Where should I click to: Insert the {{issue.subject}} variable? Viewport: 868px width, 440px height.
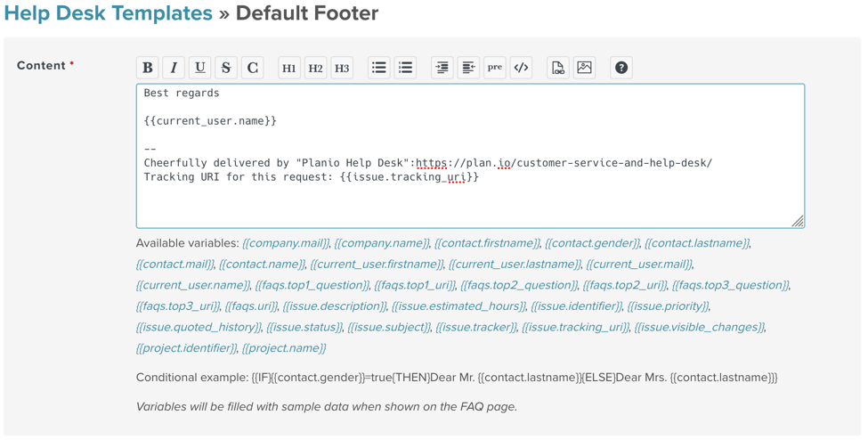pos(389,328)
